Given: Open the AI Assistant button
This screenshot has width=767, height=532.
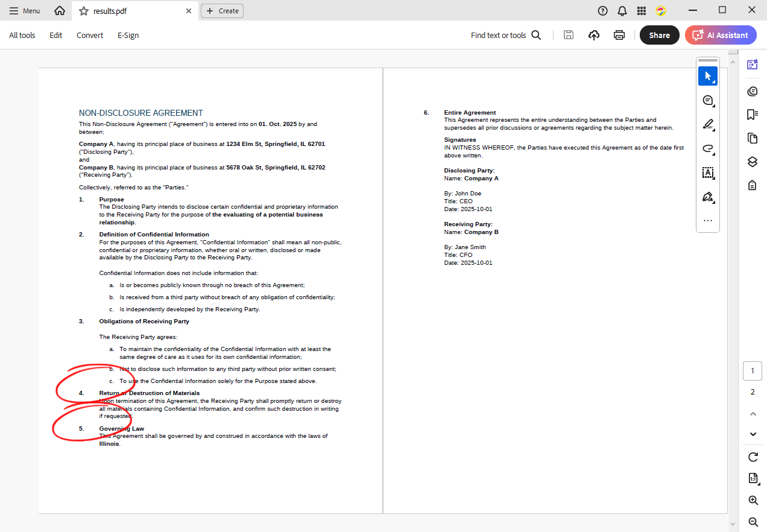Looking at the screenshot, I should point(721,35).
